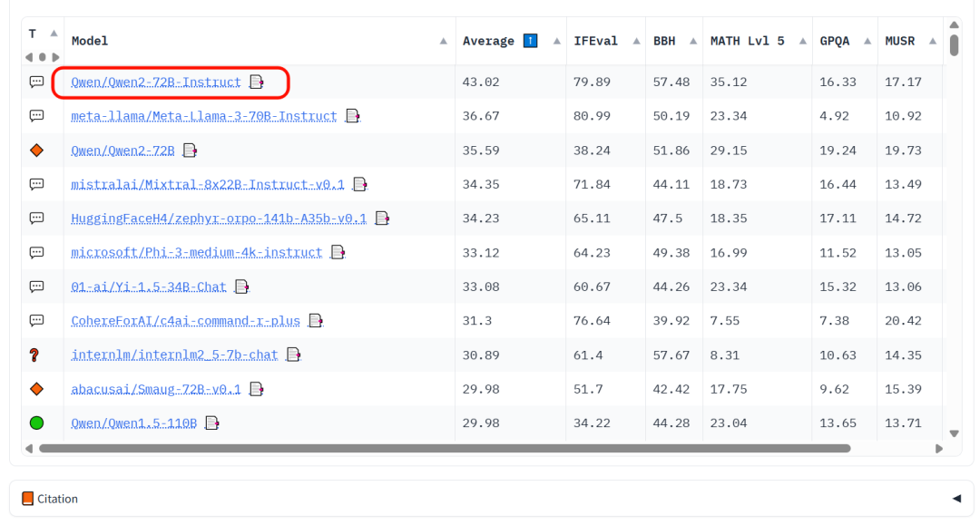Open CohereForAI/c4ai-command-r-plus link
The width and height of the screenshot is (980, 525).
186,321
